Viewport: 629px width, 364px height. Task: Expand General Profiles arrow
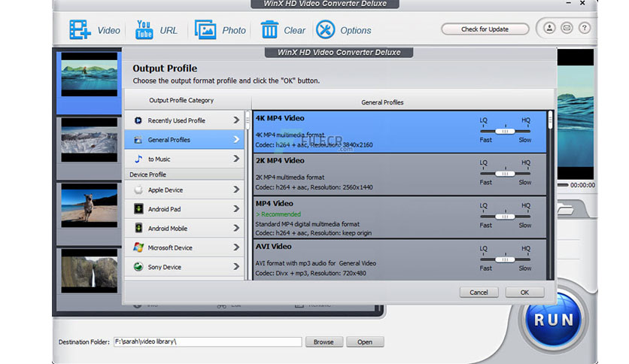236,139
